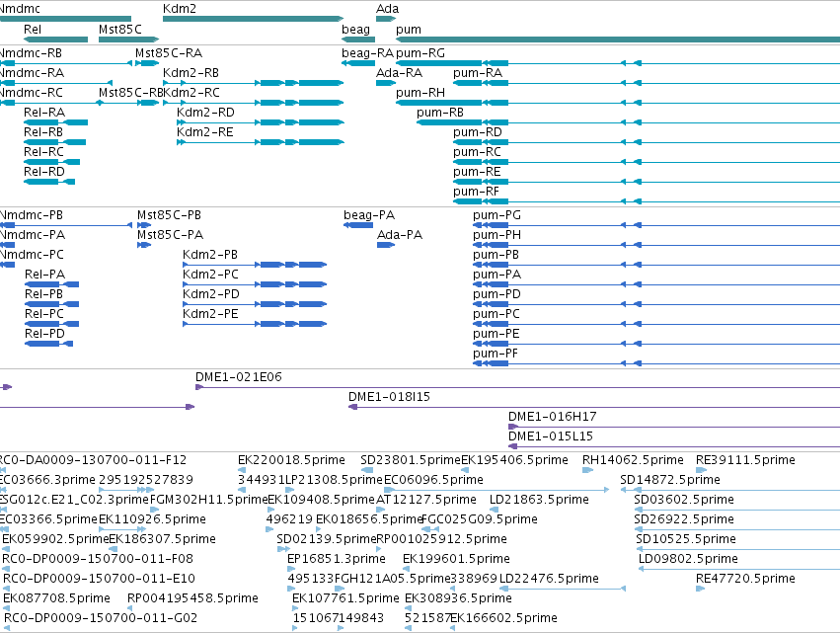Open transcript label pum-RE
Image resolution: width=840 pixels, height=633 pixels.
[x=477, y=172]
